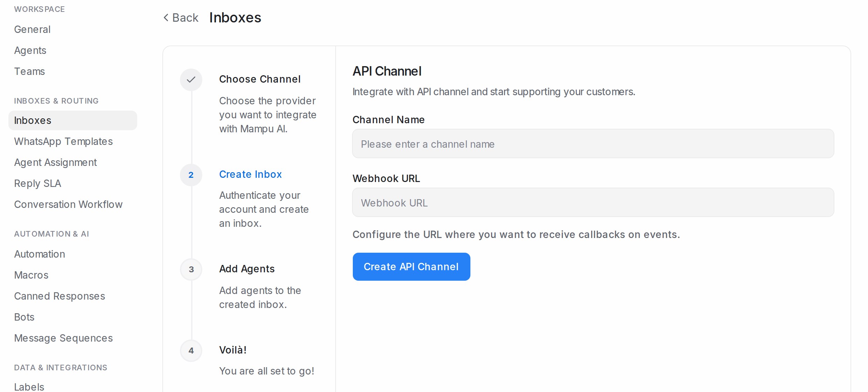This screenshot has width=868, height=392.
Task: Click the INBOXES & ROUTING section header
Action: click(56, 101)
